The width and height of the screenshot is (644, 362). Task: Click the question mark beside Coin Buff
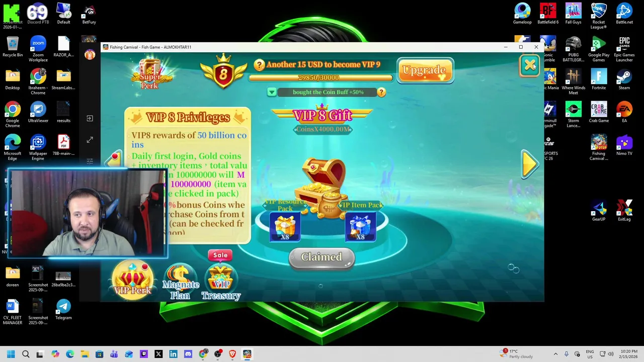381,92
